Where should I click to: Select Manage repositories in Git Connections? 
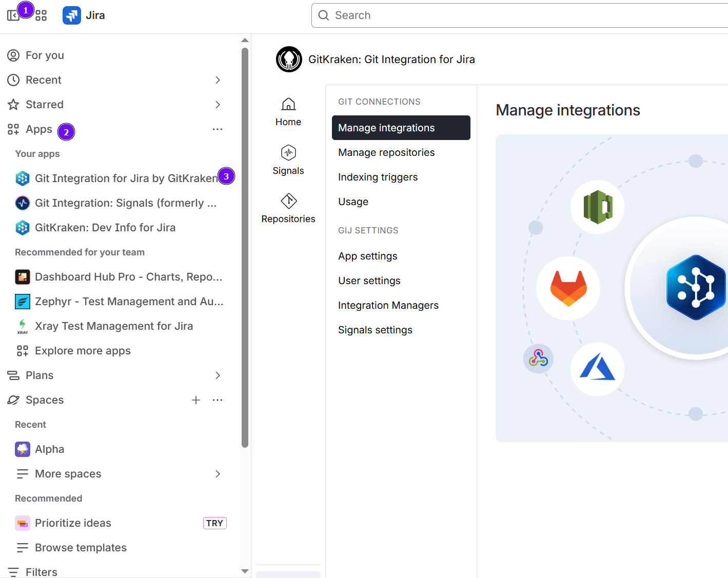coord(386,152)
